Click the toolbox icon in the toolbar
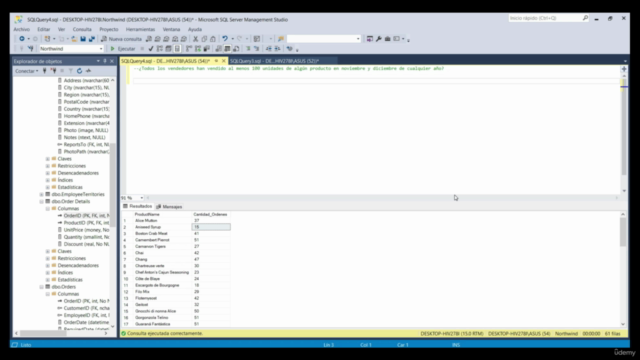Image resolution: width=640 pixels, height=360 pixels. click(388, 39)
